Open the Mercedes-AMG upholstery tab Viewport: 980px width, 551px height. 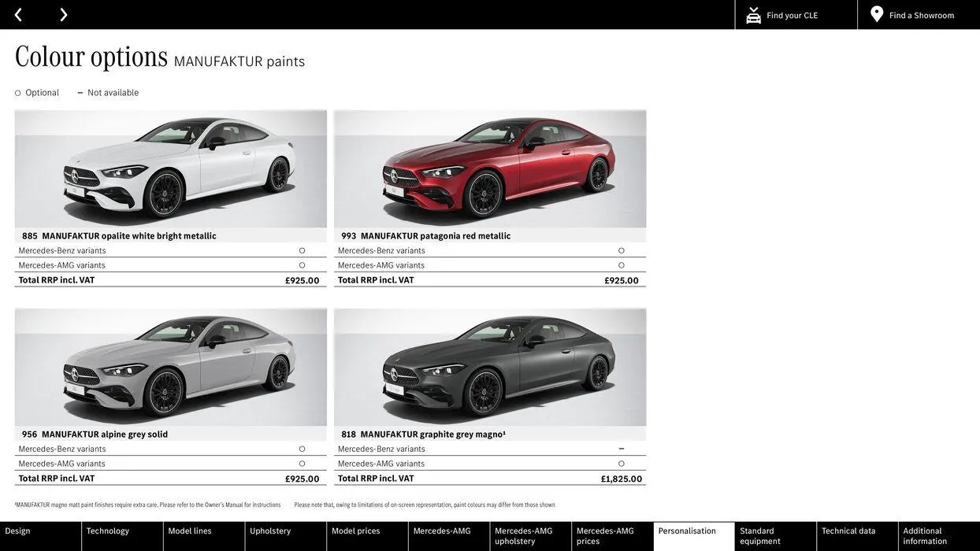524,536
